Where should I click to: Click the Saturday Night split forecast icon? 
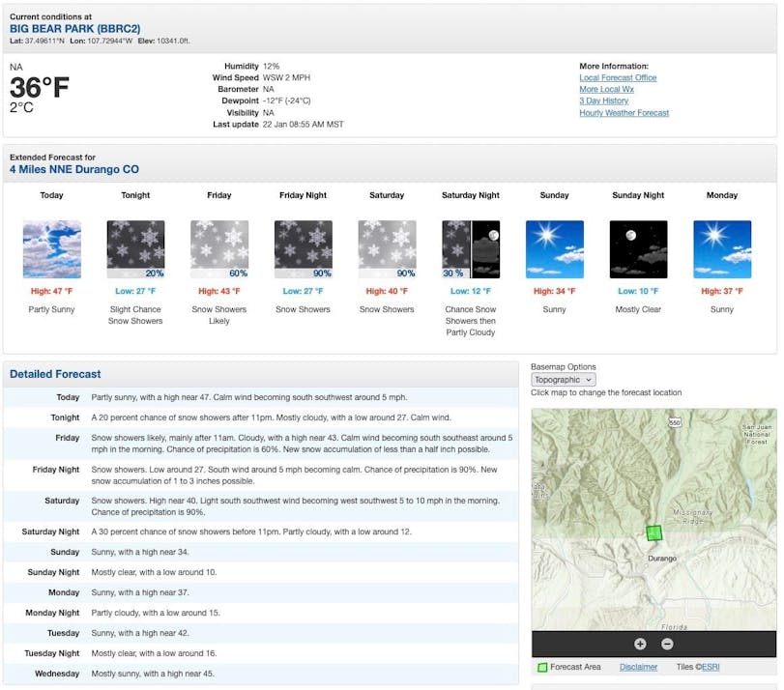(x=471, y=249)
